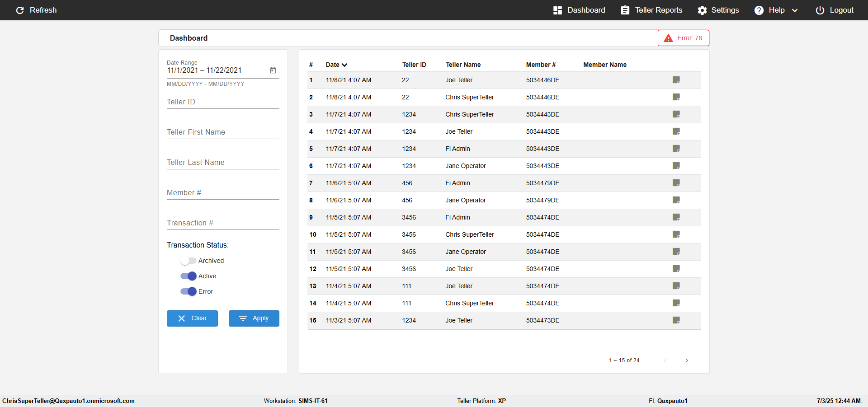This screenshot has height=407, width=868.
Task: Open note icon for row 10
Action: pyautogui.click(x=676, y=234)
